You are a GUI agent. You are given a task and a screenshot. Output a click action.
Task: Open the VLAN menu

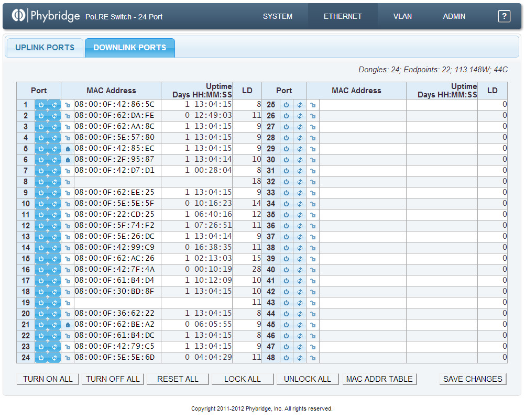click(402, 16)
